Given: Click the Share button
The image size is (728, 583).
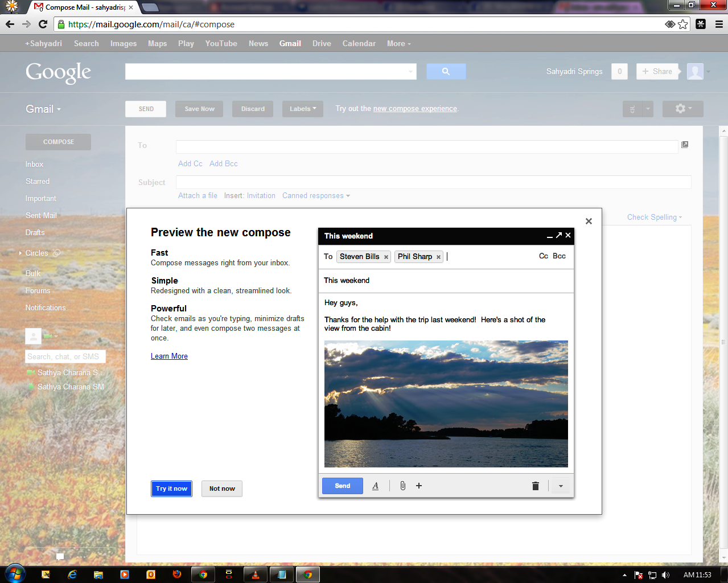Looking at the screenshot, I should coord(657,71).
